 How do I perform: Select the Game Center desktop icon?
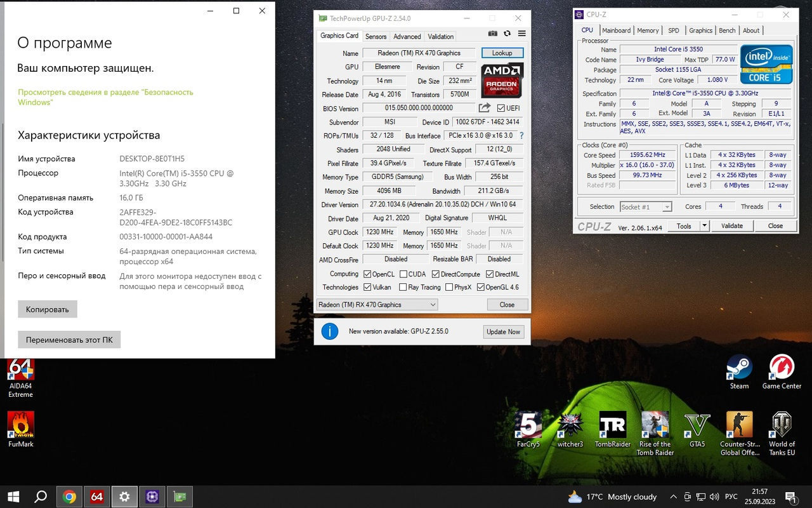coord(782,372)
